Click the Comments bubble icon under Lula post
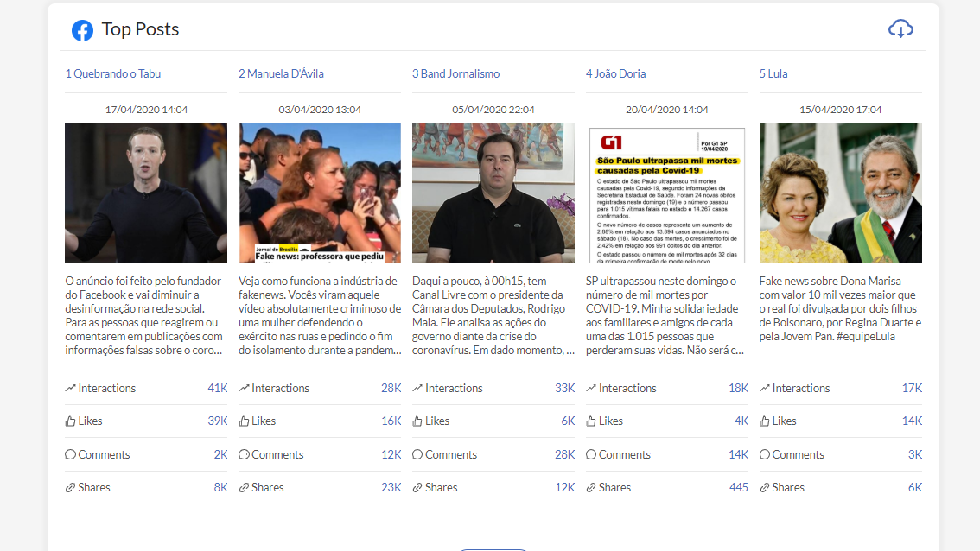Image resolution: width=980 pixels, height=551 pixels. coord(765,454)
